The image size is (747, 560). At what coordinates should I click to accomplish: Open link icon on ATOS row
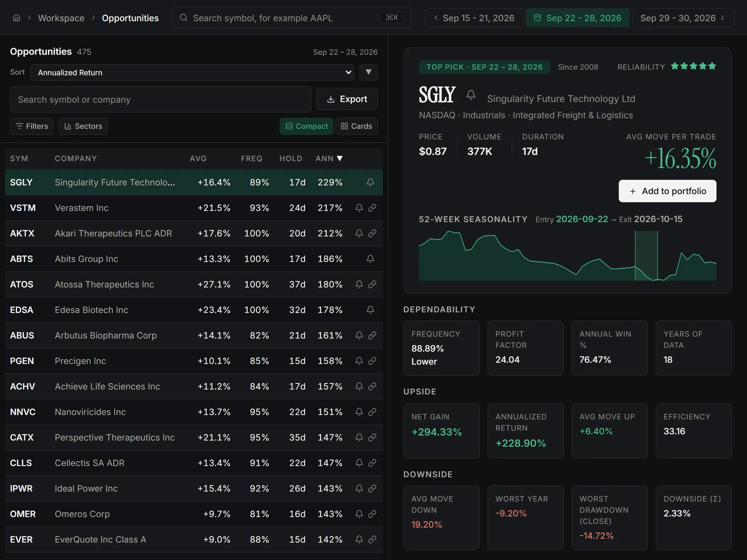(x=372, y=284)
